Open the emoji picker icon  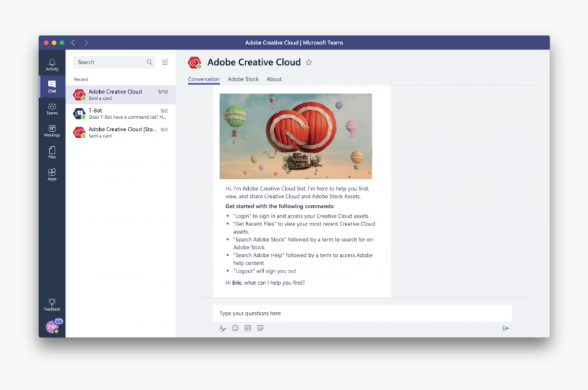[235, 328]
